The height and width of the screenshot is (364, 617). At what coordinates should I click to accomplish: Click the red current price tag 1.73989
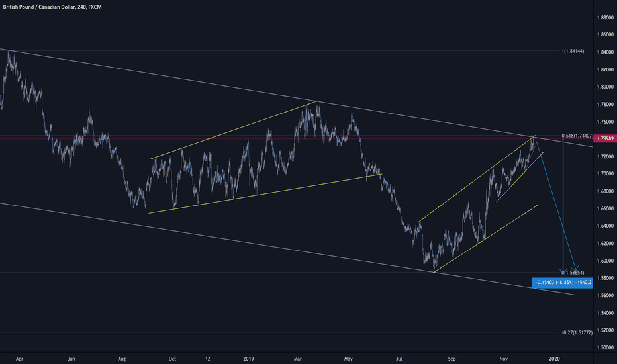(604, 138)
